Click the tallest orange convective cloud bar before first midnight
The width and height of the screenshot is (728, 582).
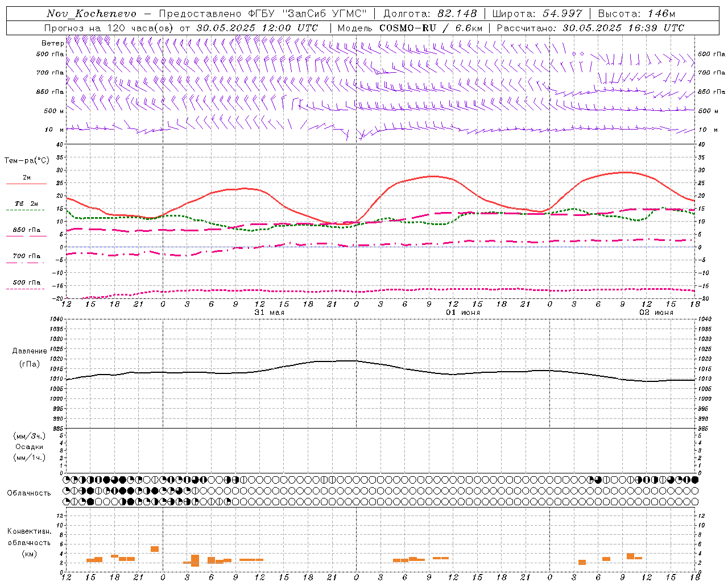pyautogui.click(x=155, y=549)
